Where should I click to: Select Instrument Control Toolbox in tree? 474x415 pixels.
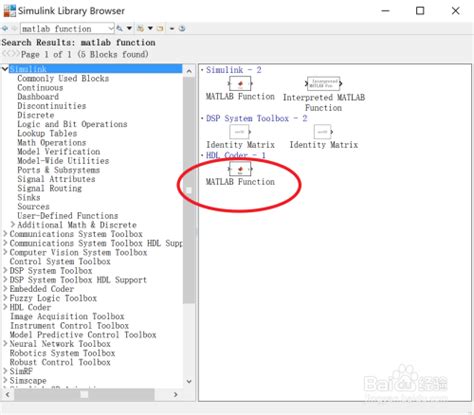point(69,326)
